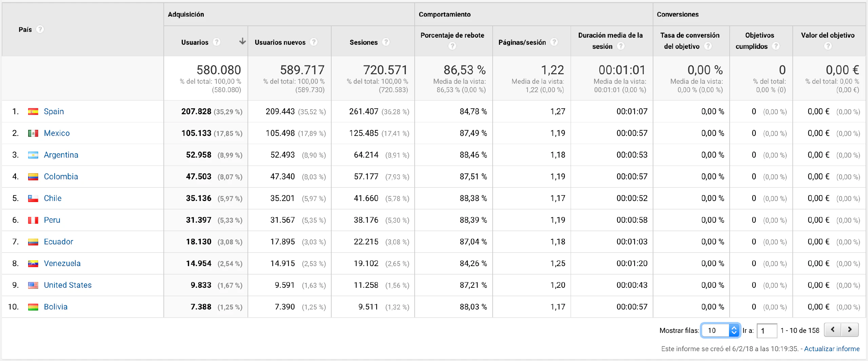Screen dimensions: 868x361
Task: Open help icon under Valor del objetivo
Action: tap(828, 46)
